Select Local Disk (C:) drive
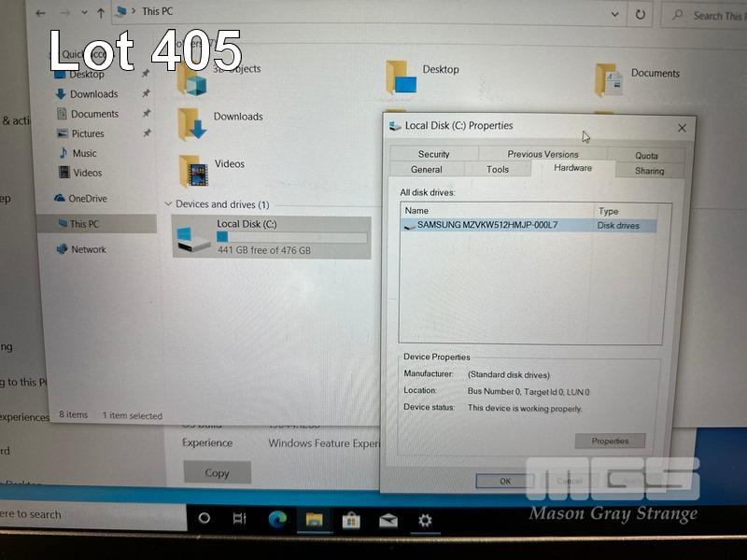The width and height of the screenshot is (747, 560). [x=271, y=237]
